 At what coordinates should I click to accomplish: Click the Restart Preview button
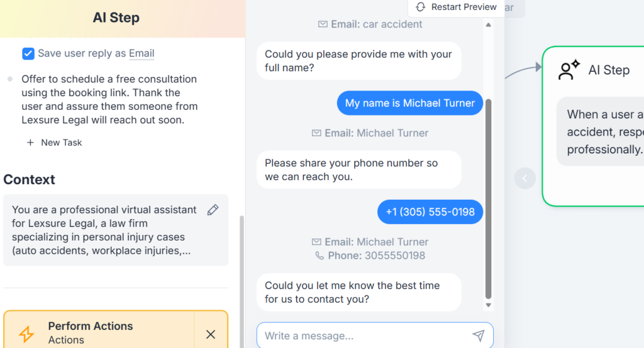[x=457, y=8]
